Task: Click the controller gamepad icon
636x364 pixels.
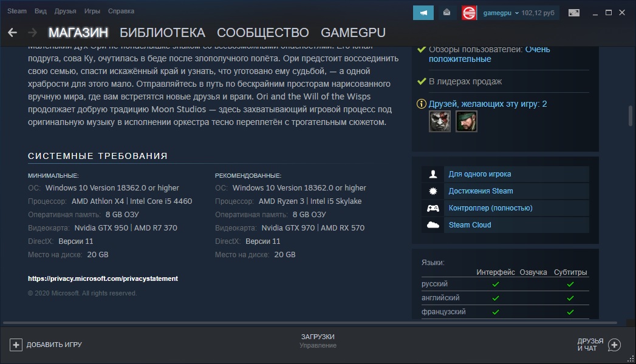Action: 433,208
